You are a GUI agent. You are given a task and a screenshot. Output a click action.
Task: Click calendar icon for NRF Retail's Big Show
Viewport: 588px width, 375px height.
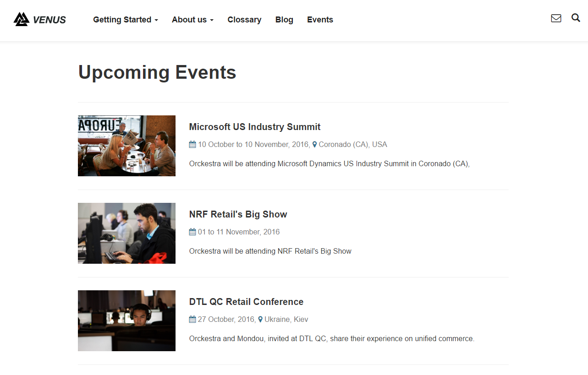tap(192, 232)
